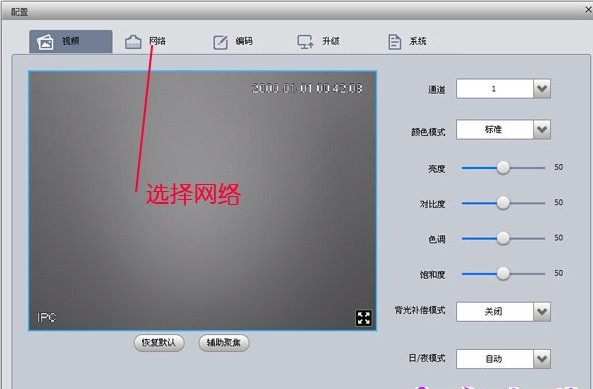Click the 颜色模式 label
Image resolution: width=593 pixels, height=389 pixels.
pyautogui.click(x=428, y=132)
